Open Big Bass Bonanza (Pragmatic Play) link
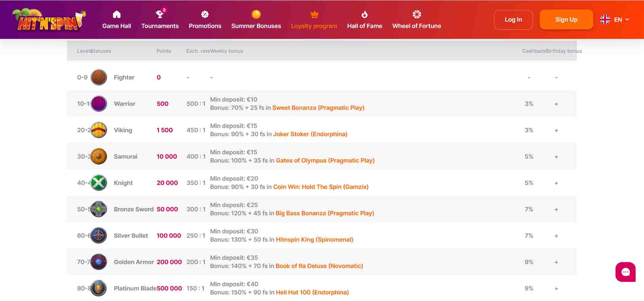644x301 pixels. tap(325, 213)
